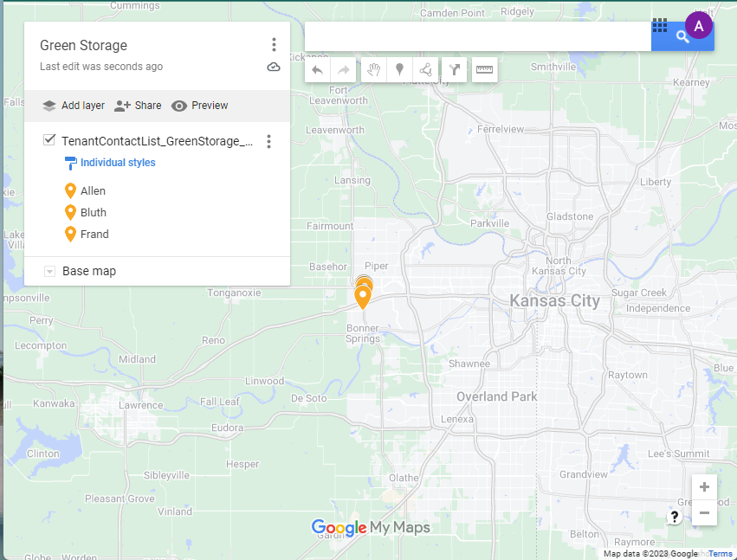Select the Add directions tool
737x560 pixels.
coord(454,70)
